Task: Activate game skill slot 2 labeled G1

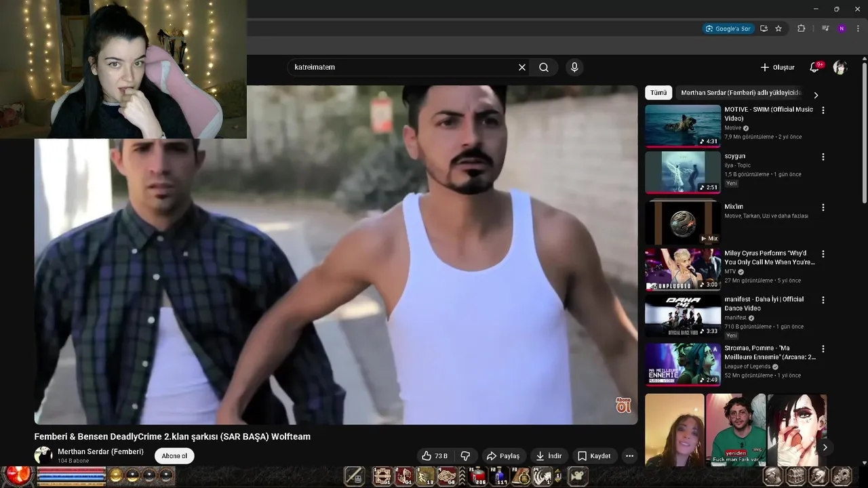Action: click(404, 476)
